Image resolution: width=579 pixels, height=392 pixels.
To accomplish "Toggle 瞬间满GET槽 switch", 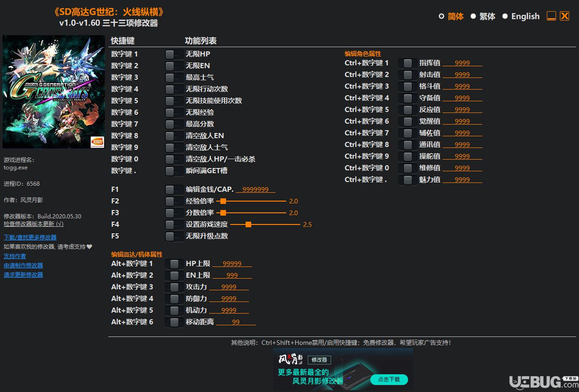I will coord(174,171).
